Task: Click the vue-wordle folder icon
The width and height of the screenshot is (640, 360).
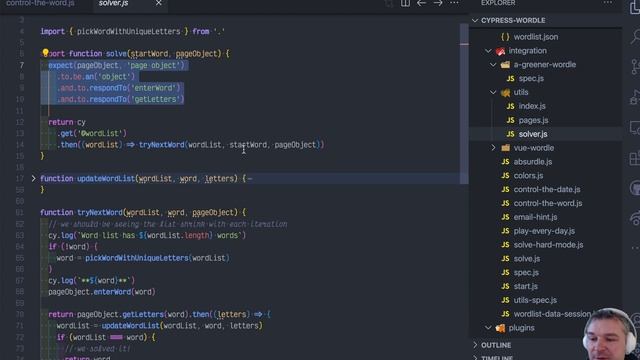Action: pyautogui.click(x=505, y=148)
